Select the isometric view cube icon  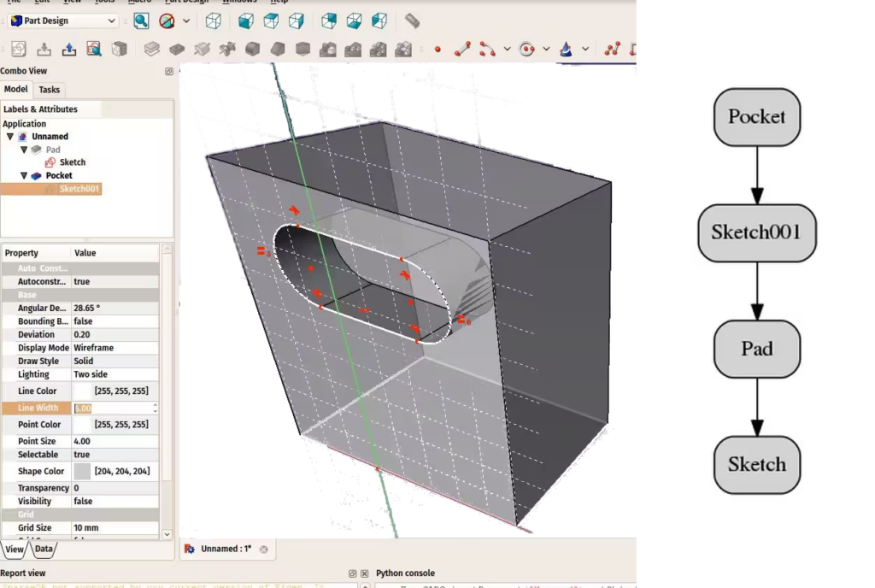click(214, 21)
